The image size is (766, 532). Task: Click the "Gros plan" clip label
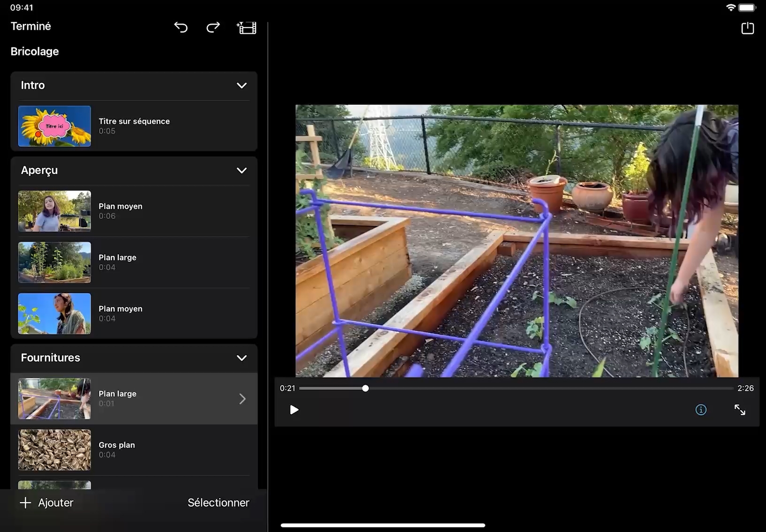(117, 445)
